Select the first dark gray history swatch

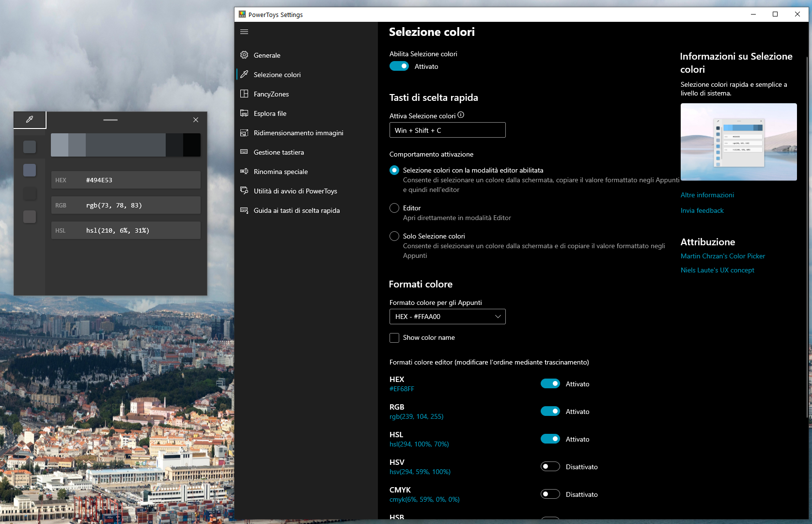click(x=30, y=146)
